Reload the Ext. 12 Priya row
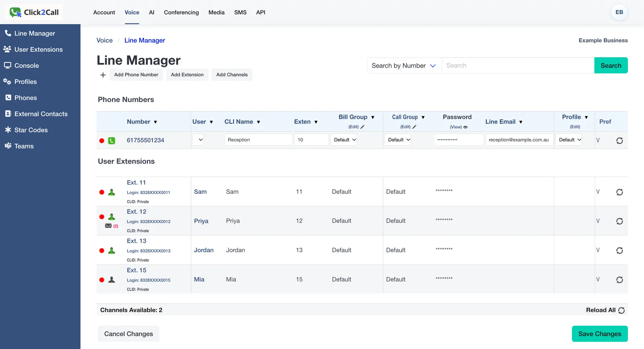The image size is (644, 349). click(x=619, y=221)
